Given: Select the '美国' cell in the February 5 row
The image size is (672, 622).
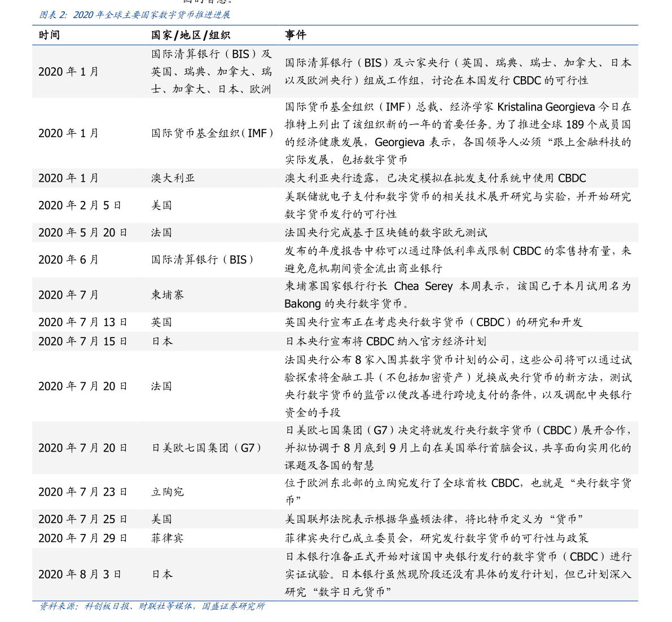Looking at the screenshot, I should (x=161, y=205).
